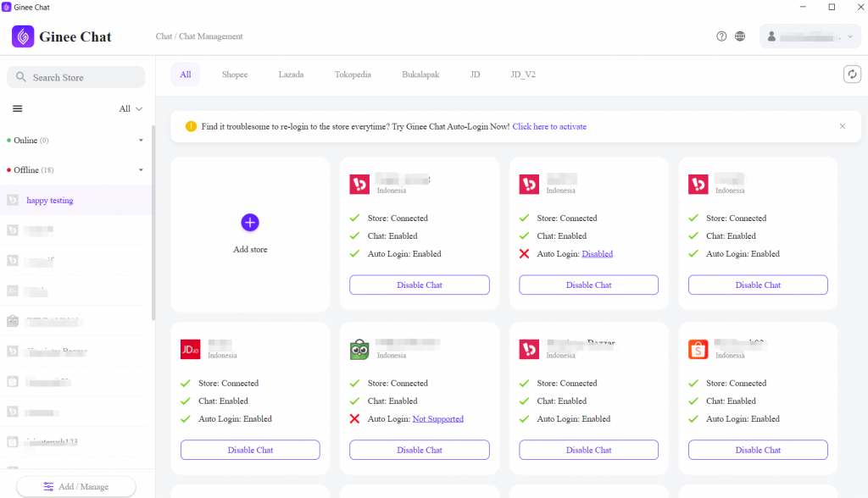This screenshot has height=498, width=868.
Task: Switch to the Shopee tab
Action: (x=235, y=75)
